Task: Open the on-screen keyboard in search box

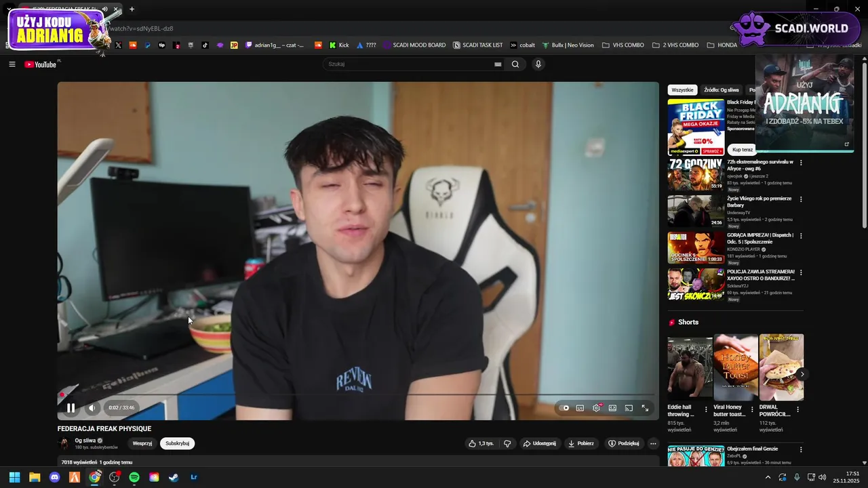Action: [x=498, y=64]
